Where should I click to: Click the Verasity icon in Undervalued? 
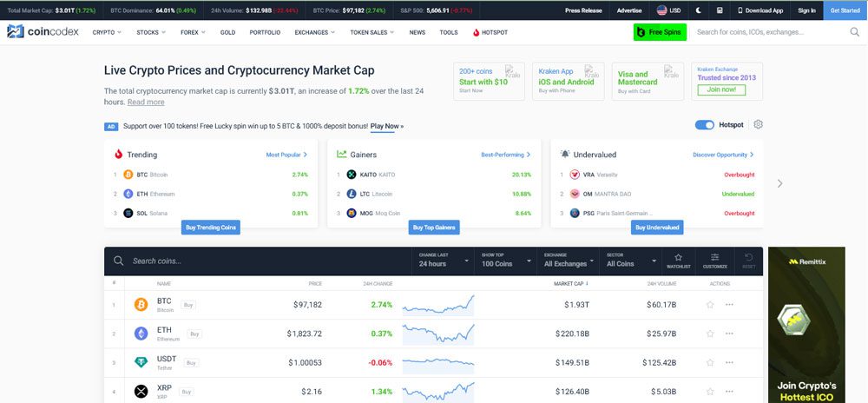tap(575, 175)
